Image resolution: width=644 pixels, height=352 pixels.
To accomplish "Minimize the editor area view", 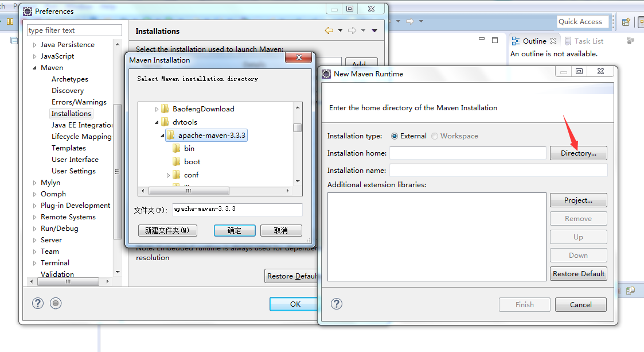I will point(482,39).
